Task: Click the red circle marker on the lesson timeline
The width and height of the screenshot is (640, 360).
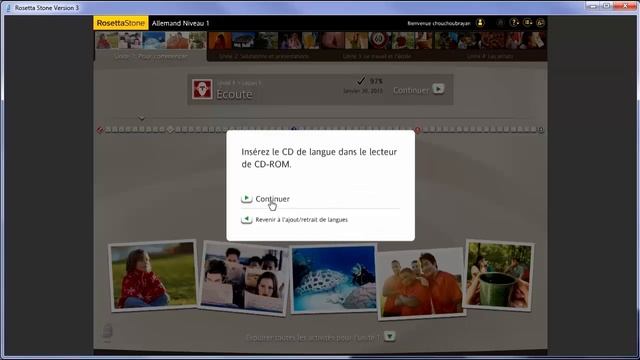Action: click(417, 130)
